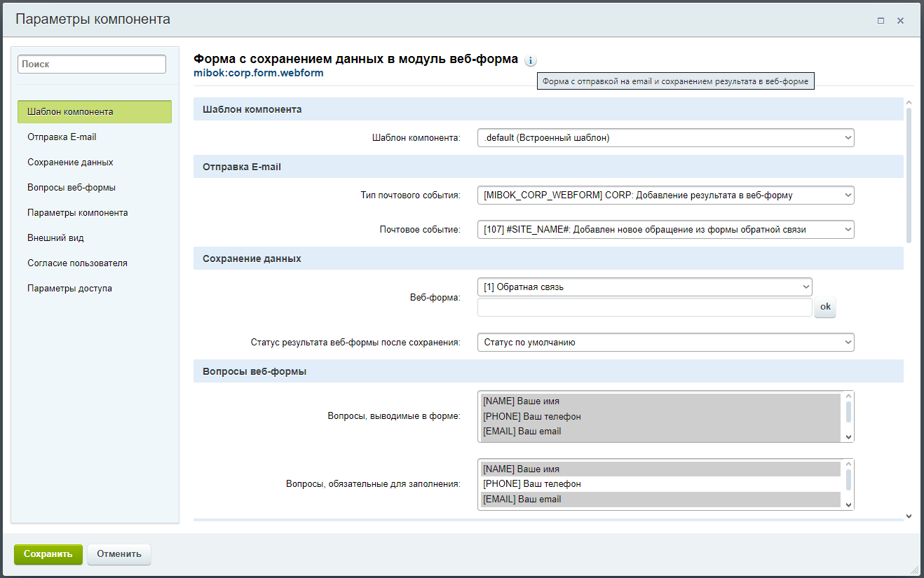Maximize the component parameters dialog
The image size is (924, 578).
881,21
